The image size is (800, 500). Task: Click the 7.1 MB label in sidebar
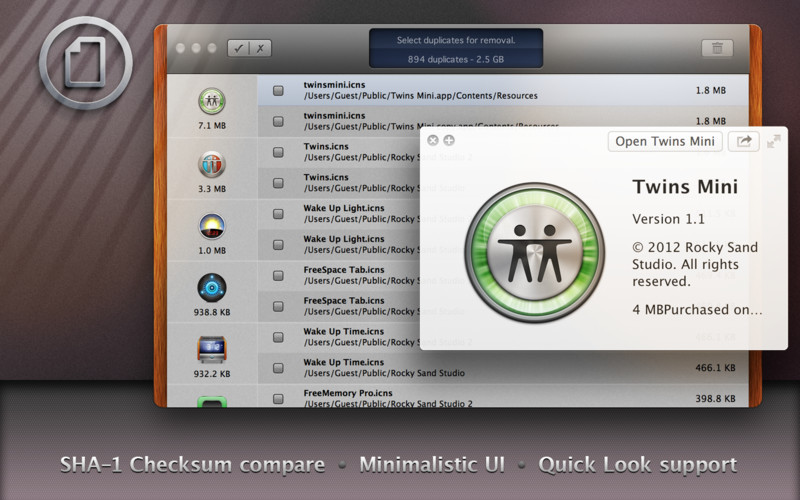point(212,126)
